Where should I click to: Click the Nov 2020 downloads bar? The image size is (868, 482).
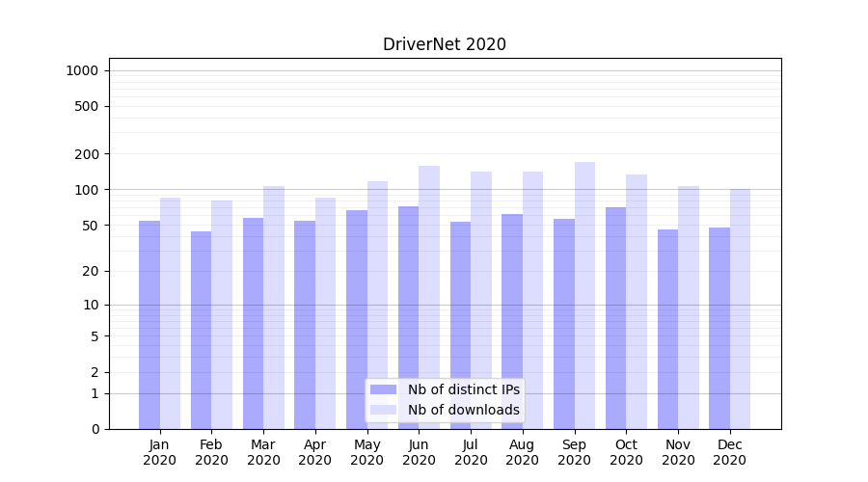click(689, 307)
